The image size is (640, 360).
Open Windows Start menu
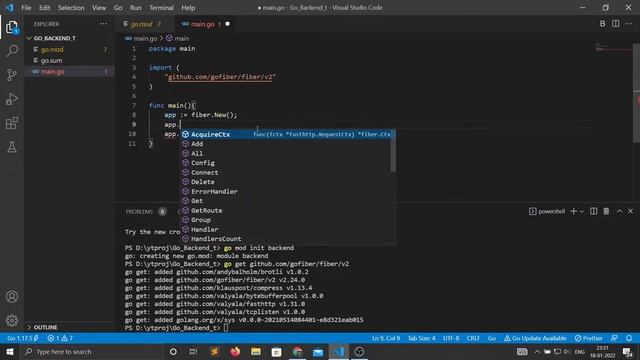pyautogui.click(x=10, y=351)
